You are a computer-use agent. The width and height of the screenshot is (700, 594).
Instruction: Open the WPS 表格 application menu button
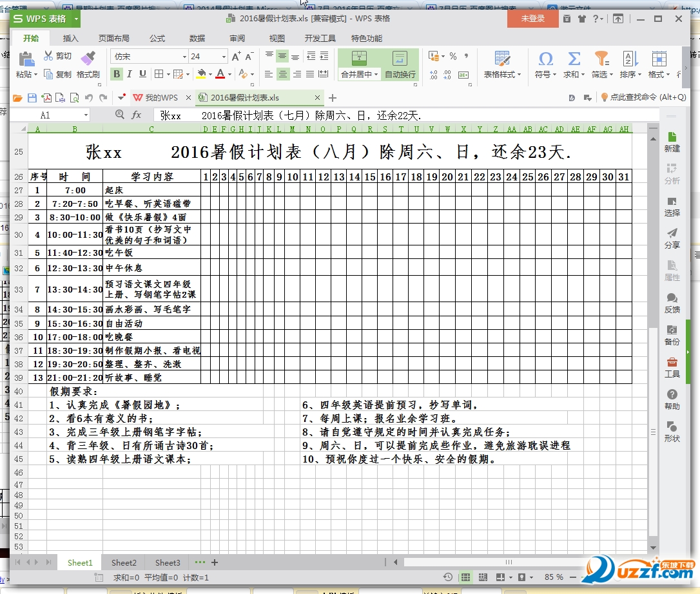pos(46,19)
